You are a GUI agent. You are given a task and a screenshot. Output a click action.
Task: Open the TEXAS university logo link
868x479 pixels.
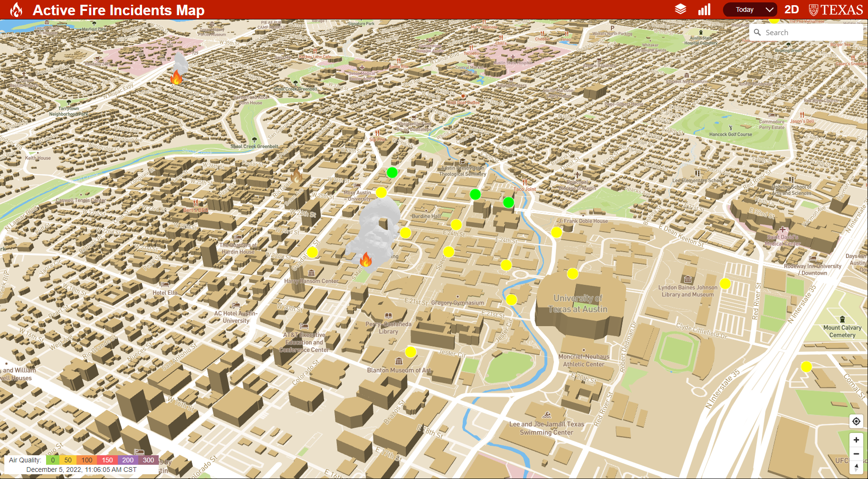836,9
